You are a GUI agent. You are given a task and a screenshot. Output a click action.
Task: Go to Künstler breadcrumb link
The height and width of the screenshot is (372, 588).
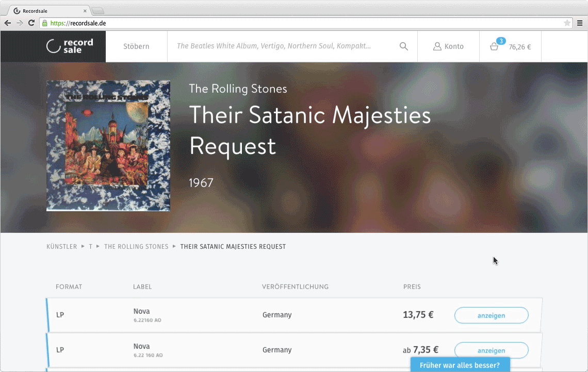coord(61,247)
